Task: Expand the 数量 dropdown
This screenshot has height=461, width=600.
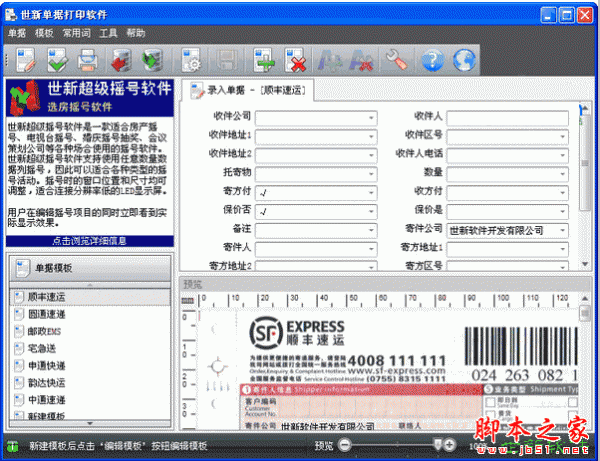Action: coord(562,174)
